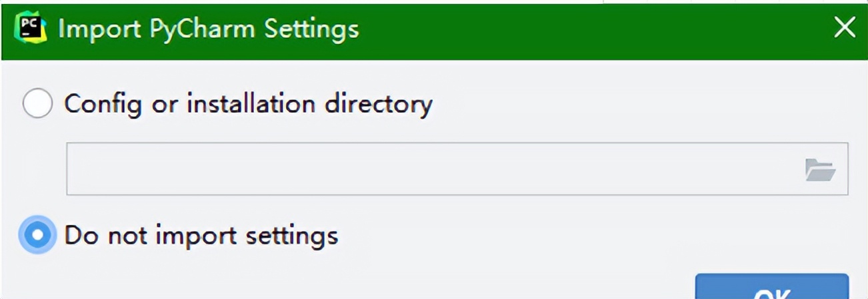Click the word "Import" in the title bar
Screen dimensions: 868x299
pyautogui.click(x=94, y=29)
